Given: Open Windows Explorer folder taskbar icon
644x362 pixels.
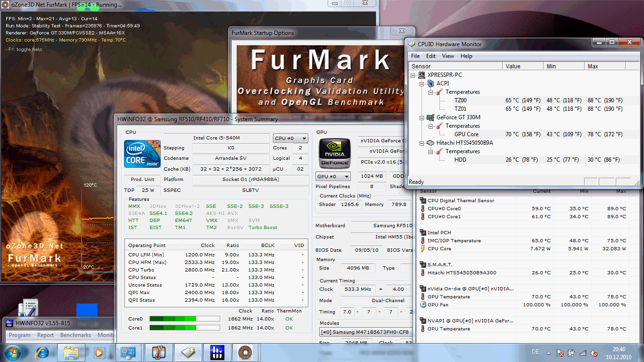Looking at the screenshot, I should coord(71,352).
